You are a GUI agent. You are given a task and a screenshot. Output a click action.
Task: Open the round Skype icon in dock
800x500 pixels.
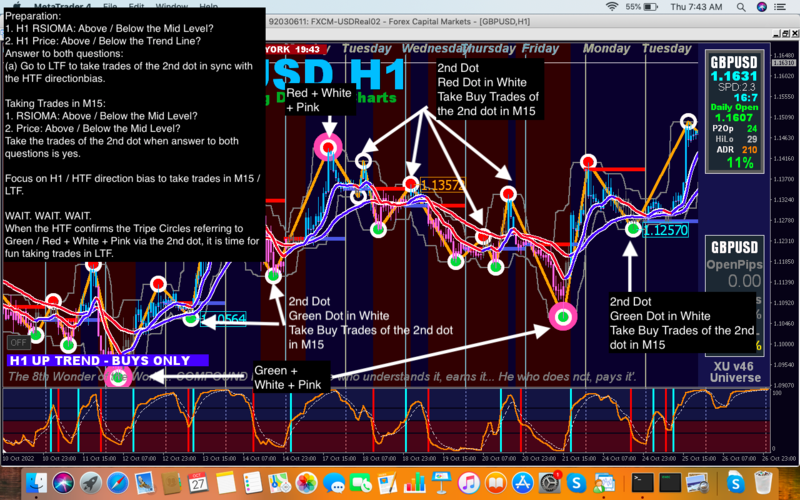pyautogui.click(x=577, y=482)
